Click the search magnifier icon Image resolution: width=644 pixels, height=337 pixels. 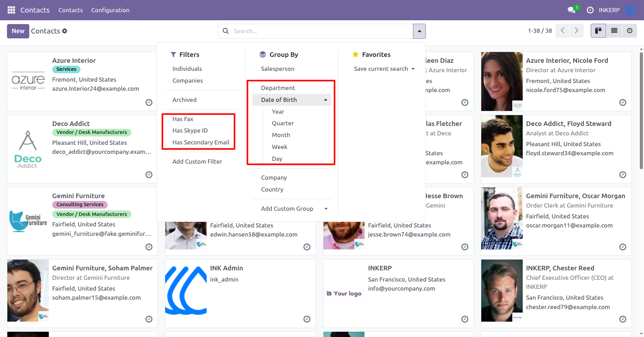click(x=226, y=31)
